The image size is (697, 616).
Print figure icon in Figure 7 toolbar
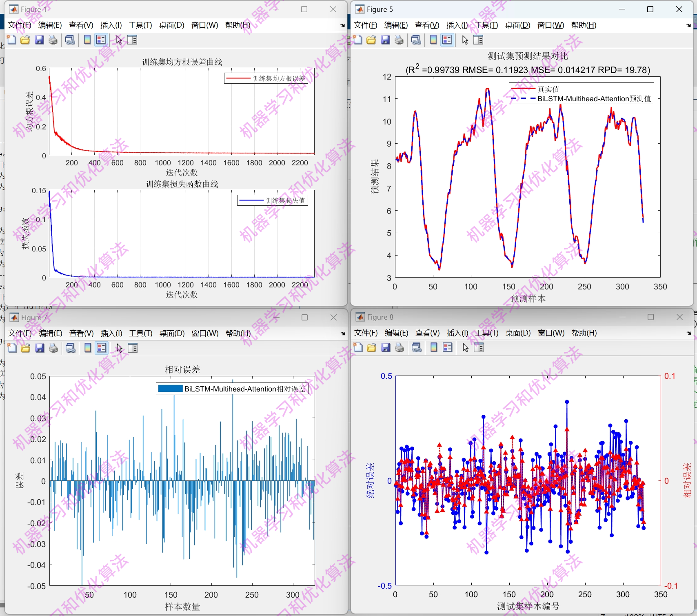[x=53, y=348]
